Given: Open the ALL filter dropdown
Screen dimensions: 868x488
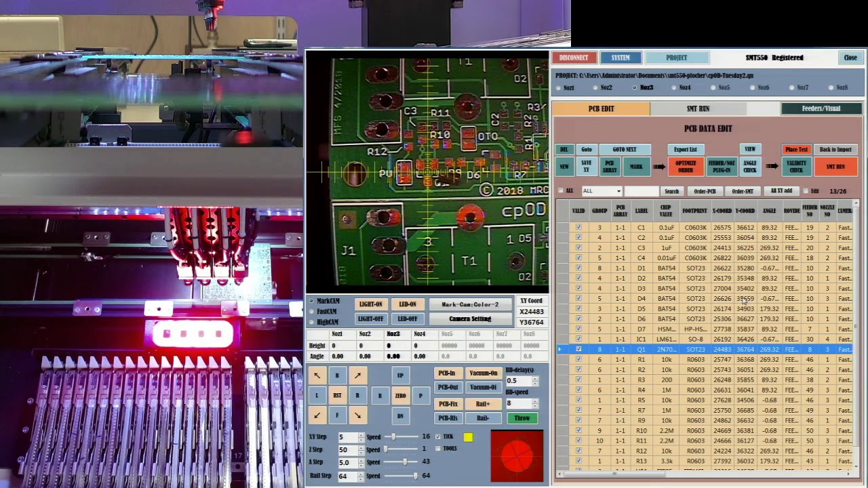Looking at the screenshot, I should tap(601, 191).
